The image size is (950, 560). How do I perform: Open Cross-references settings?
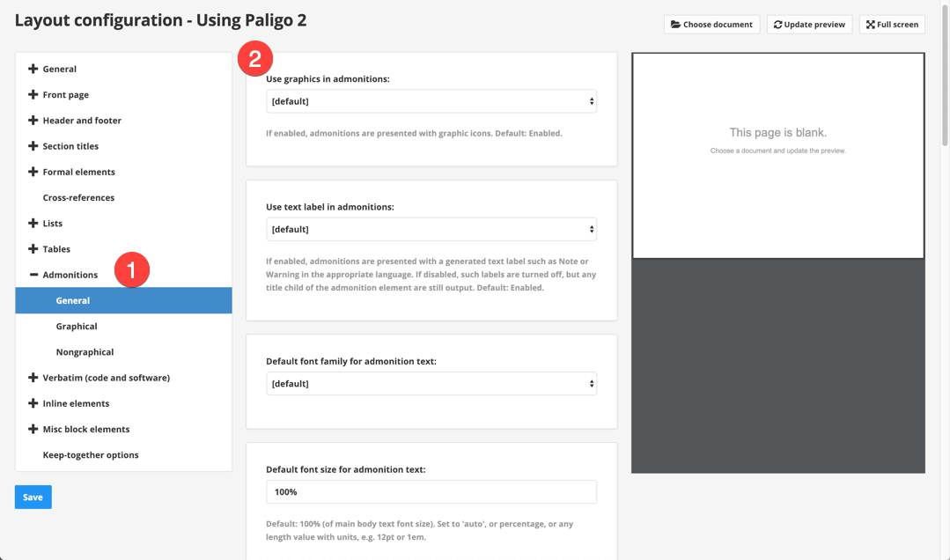78,198
